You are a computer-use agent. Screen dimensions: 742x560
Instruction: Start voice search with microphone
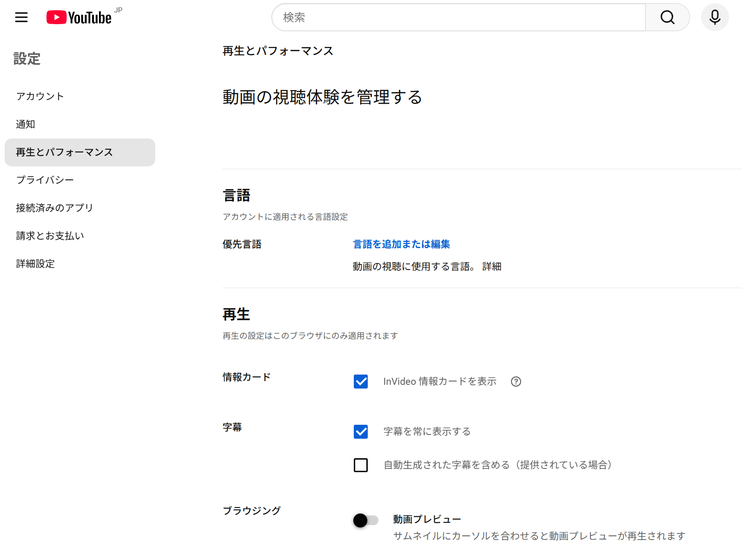(715, 18)
